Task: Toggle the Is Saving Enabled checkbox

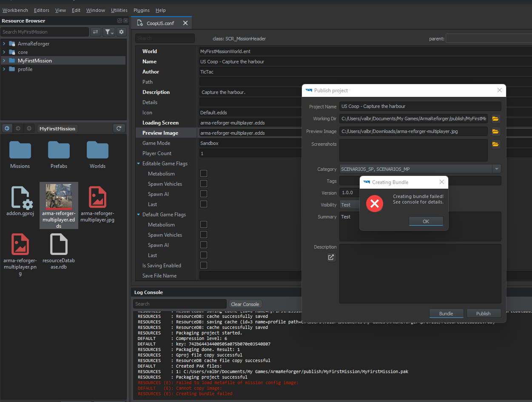Action: tap(204, 265)
